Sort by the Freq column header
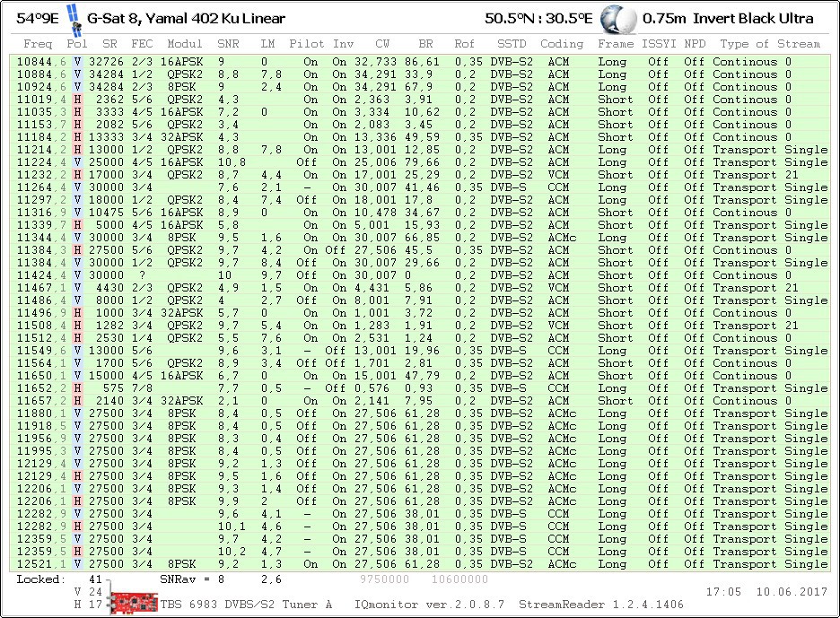 point(38,43)
